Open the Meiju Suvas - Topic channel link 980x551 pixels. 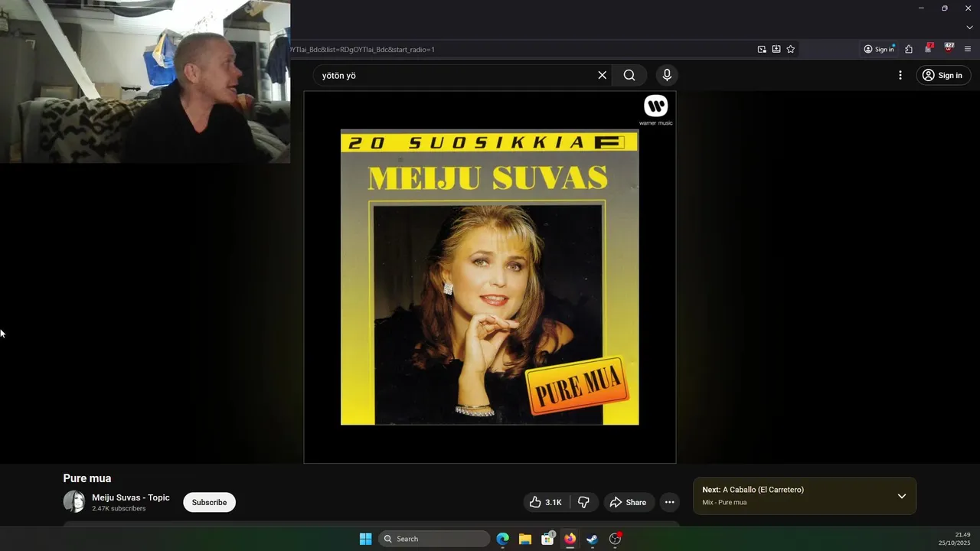click(x=131, y=497)
